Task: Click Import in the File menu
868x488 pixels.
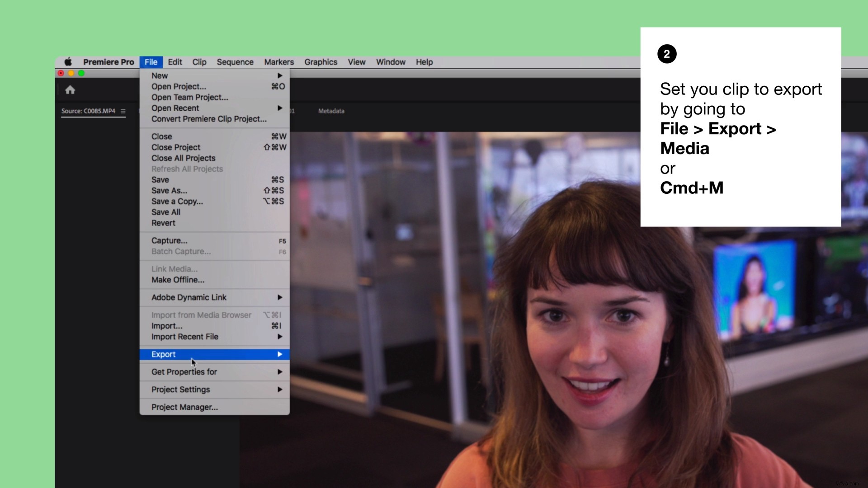Action: [166, 326]
